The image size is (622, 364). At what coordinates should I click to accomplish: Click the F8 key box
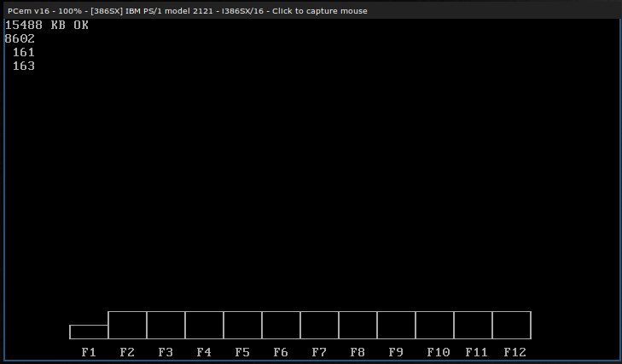point(358,325)
